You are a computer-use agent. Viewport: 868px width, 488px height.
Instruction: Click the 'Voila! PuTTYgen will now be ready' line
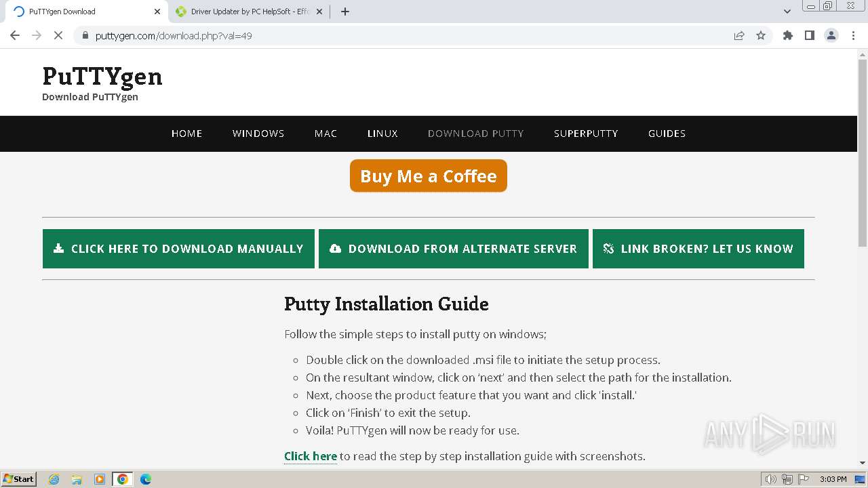click(x=412, y=430)
